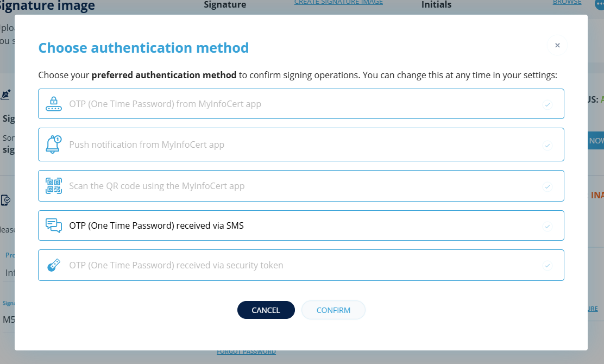Image resolution: width=604 pixels, height=364 pixels.
Task: Choose 'OTP received via security token' option
Action: point(176,265)
